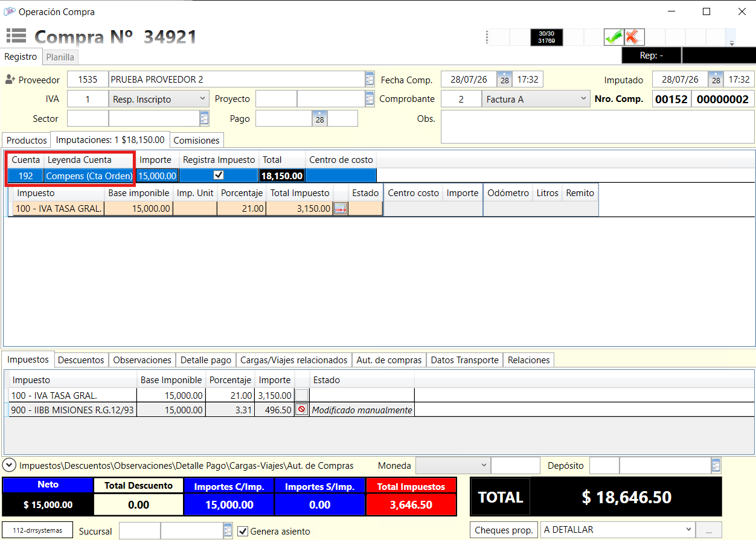The height and width of the screenshot is (540, 756).
Task: Click the Obs. text area
Action: click(x=598, y=126)
